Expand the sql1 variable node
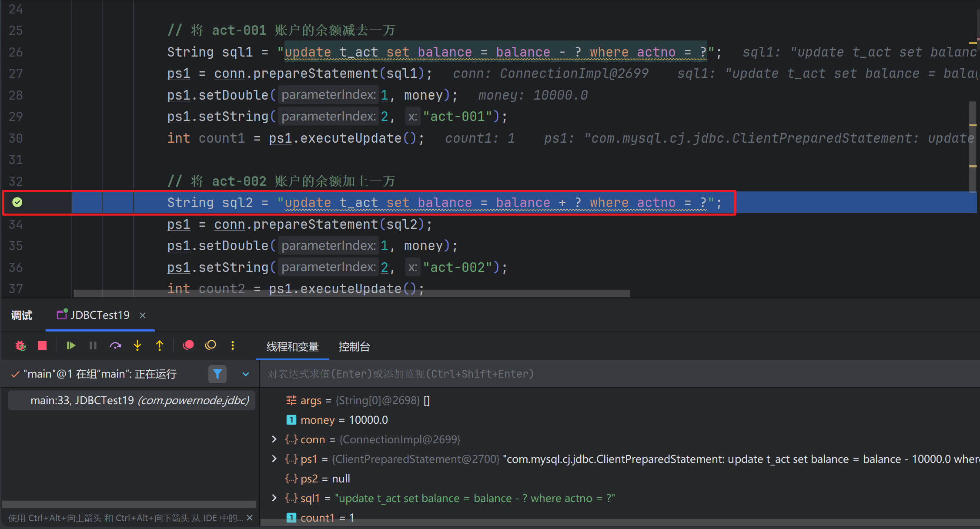 [x=274, y=498]
